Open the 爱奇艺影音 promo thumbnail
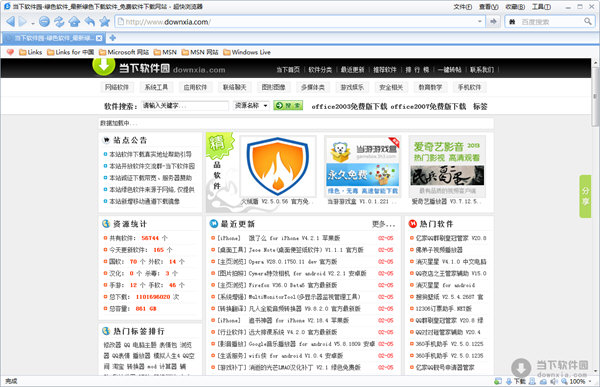This screenshot has height=387, width=600. click(447, 166)
